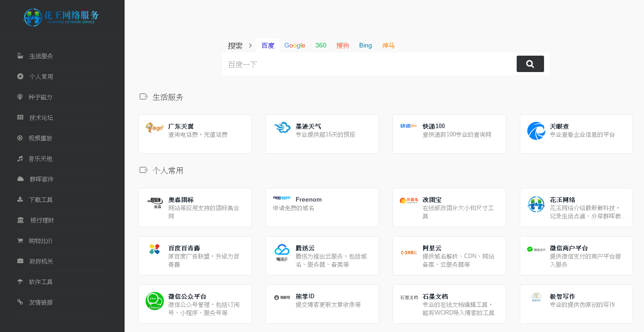Click the magnifier search button
This screenshot has width=644, height=332.
coord(530,64)
